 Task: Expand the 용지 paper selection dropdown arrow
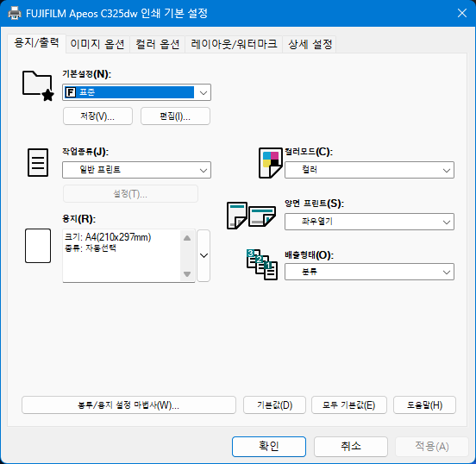(204, 255)
